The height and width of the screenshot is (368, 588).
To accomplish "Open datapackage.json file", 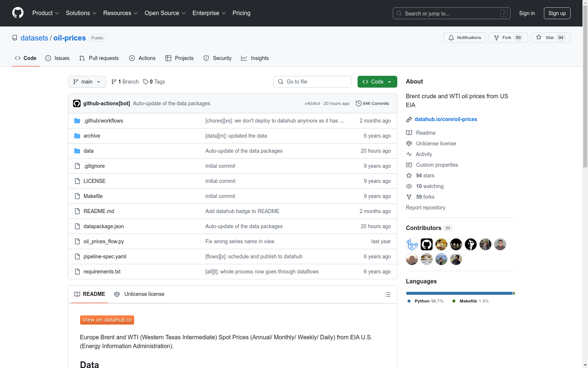I will click(x=104, y=226).
